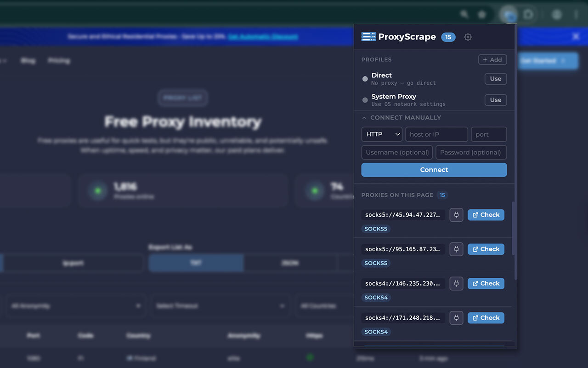Close the blue promo banner
This screenshot has height=368, width=588.
coord(576,36)
